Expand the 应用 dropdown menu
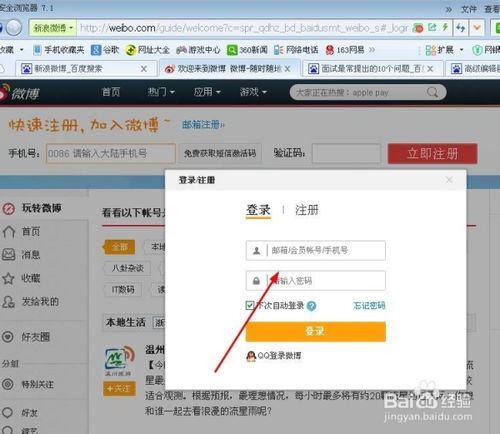 point(207,92)
